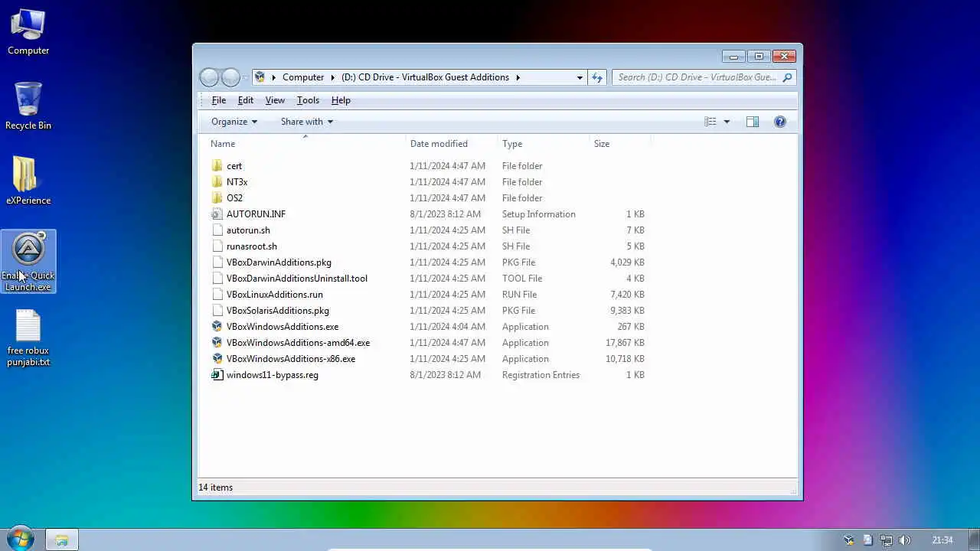Click the Change your view icon
This screenshot has height=551, width=980.
coord(710,122)
